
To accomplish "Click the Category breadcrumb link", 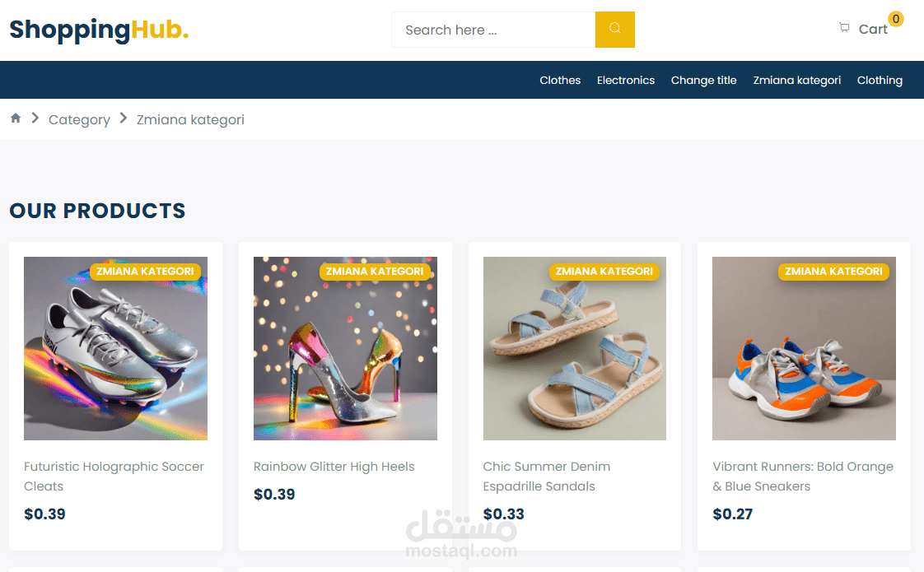I will point(79,119).
